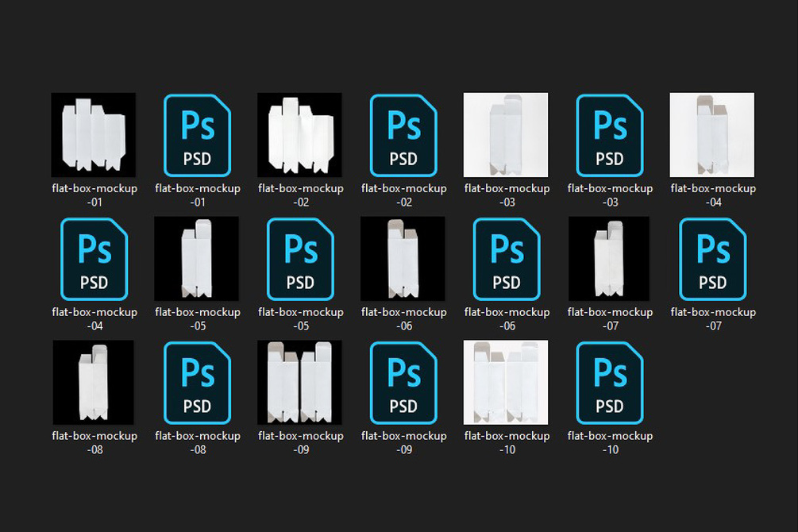Image resolution: width=798 pixels, height=532 pixels.
Task: Select the flat-box-mockup-09 PSD file icon
Action: 403,383
